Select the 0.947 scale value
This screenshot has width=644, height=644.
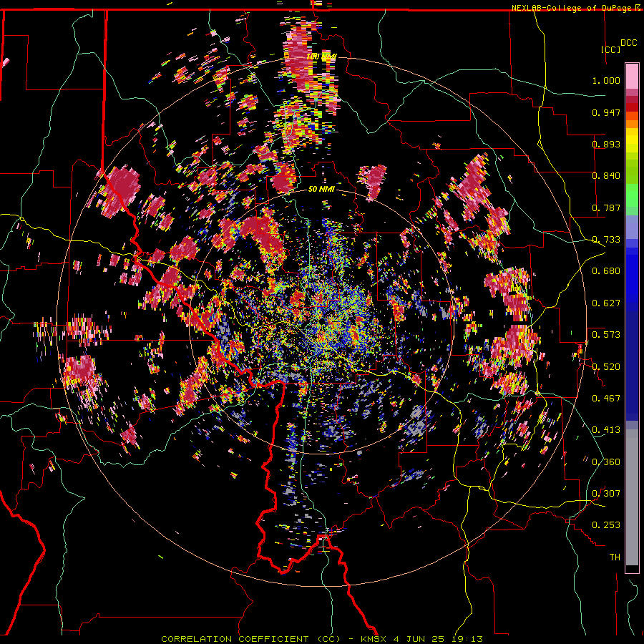[x=606, y=112]
